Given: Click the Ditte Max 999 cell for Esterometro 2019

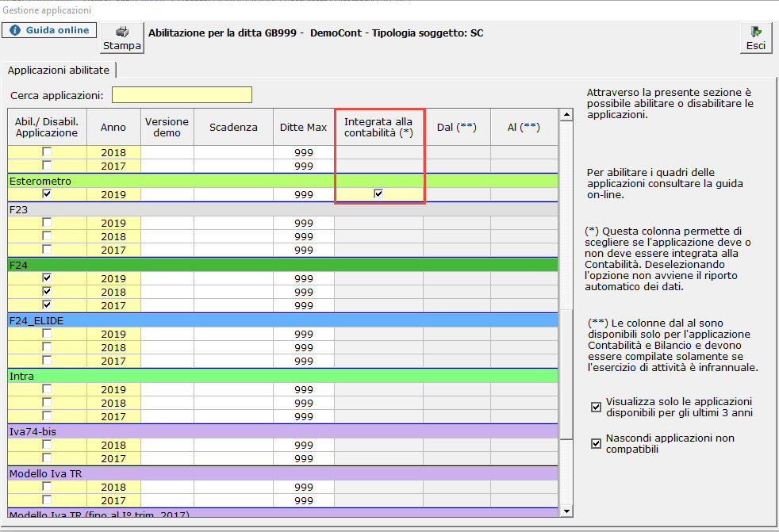Looking at the screenshot, I should click(304, 195).
